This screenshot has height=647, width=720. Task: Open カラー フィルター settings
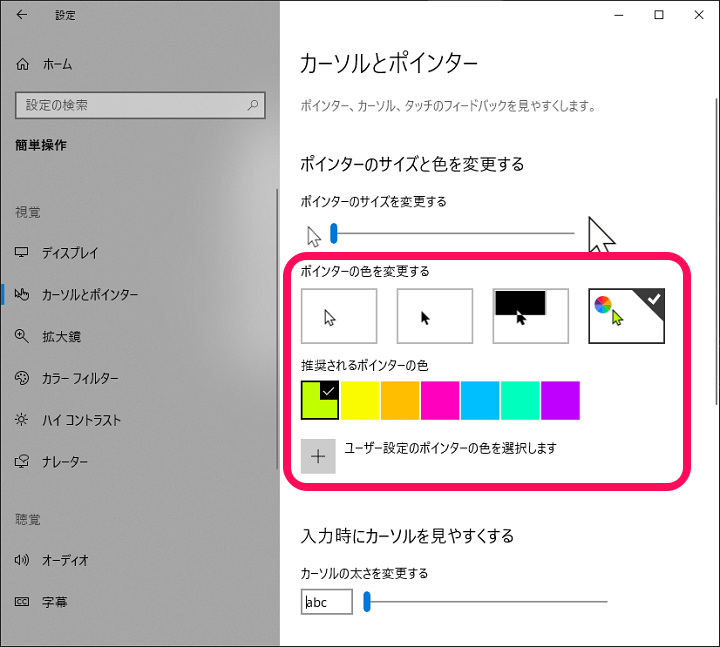(x=80, y=378)
